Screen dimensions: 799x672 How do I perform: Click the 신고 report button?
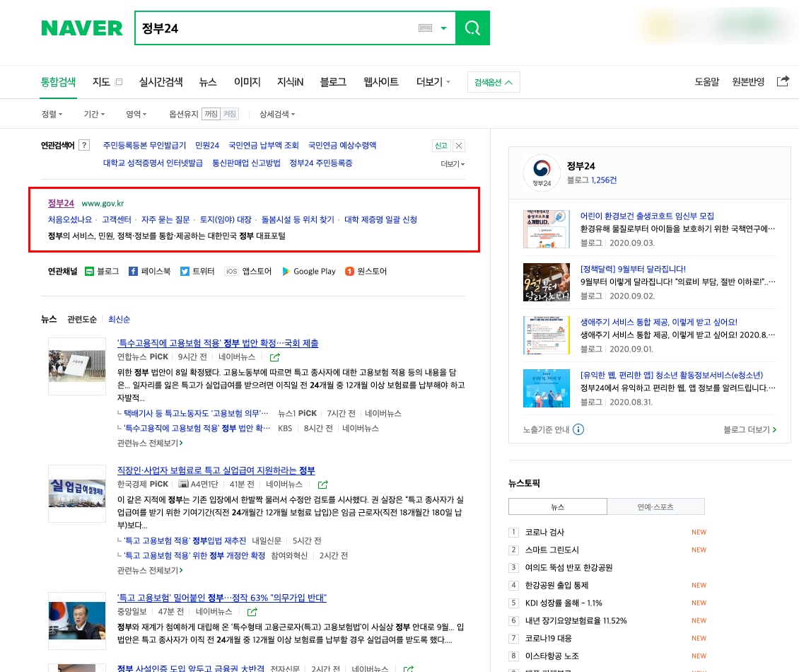441,146
